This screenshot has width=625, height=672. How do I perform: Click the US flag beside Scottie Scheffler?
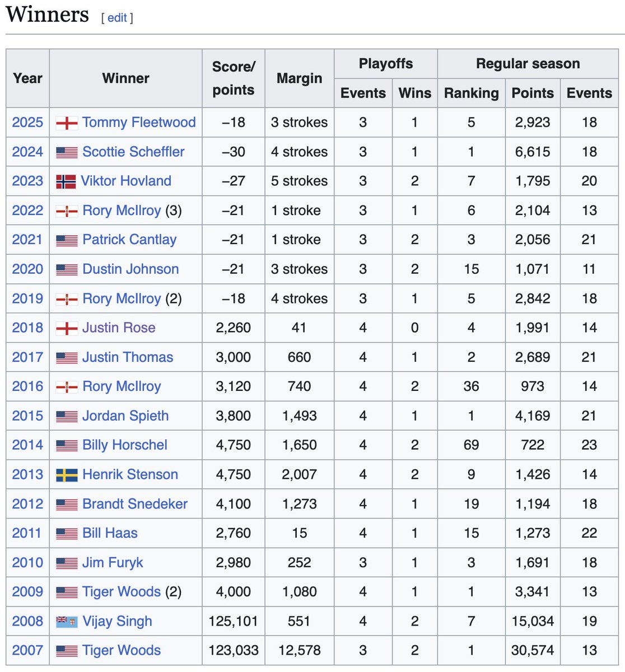pyautogui.click(x=67, y=152)
